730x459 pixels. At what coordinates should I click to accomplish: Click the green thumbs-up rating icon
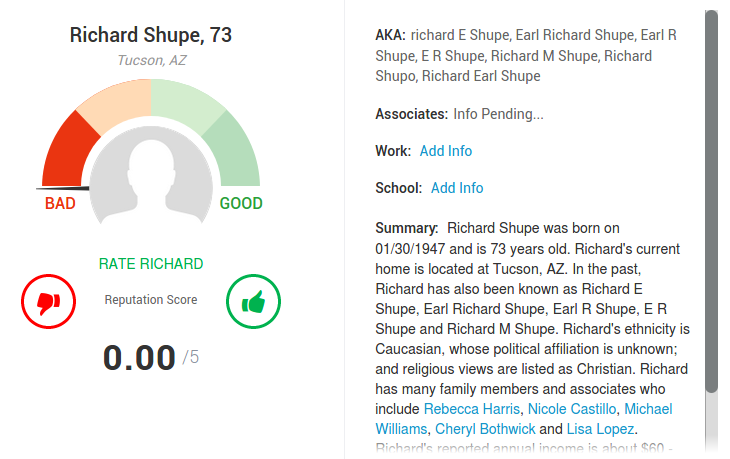[253, 300]
